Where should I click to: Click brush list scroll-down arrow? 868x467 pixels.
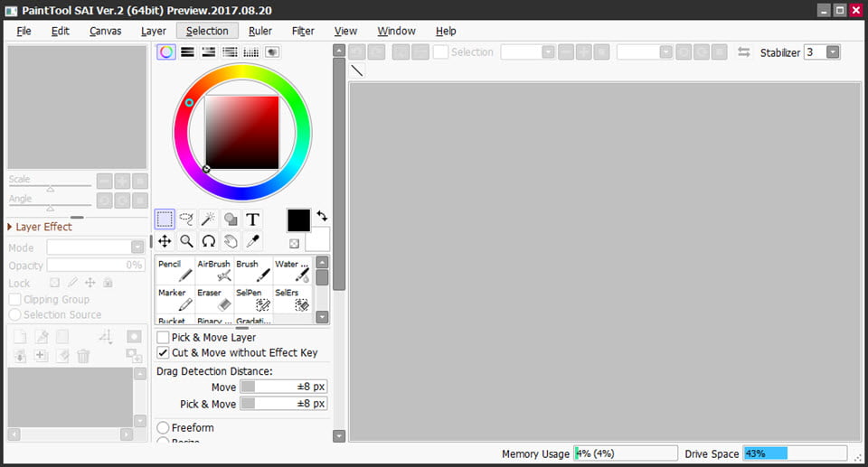point(322,317)
